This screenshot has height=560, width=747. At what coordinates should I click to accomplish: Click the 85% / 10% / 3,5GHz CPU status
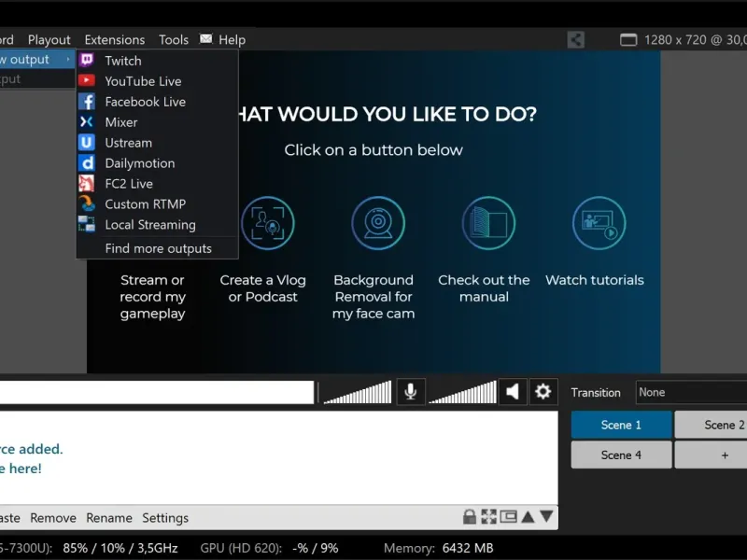click(120, 548)
